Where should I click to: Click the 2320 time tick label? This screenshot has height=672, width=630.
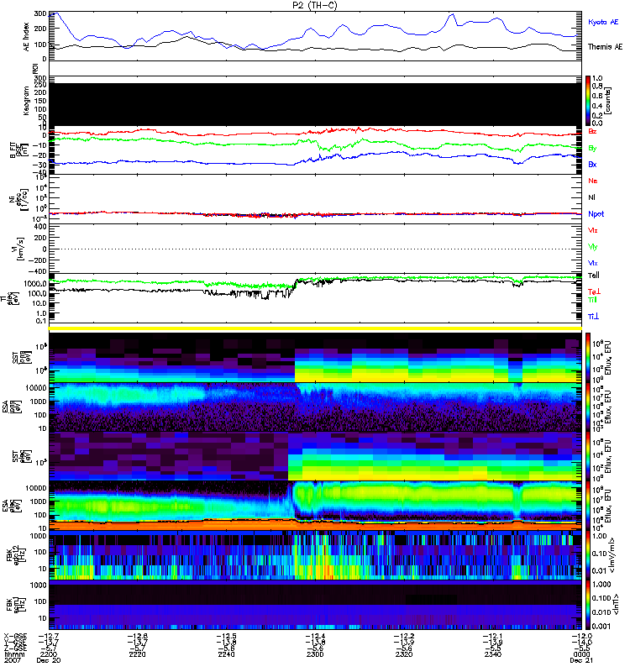pyautogui.click(x=404, y=654)
